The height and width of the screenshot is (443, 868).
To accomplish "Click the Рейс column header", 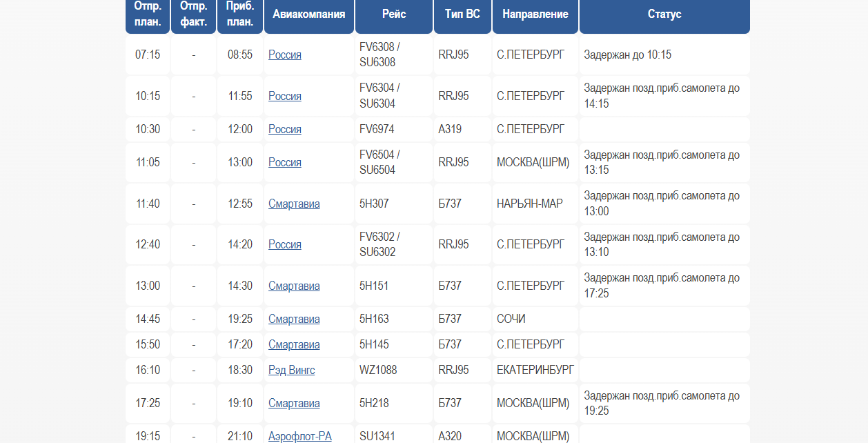I will click(394, 14).
